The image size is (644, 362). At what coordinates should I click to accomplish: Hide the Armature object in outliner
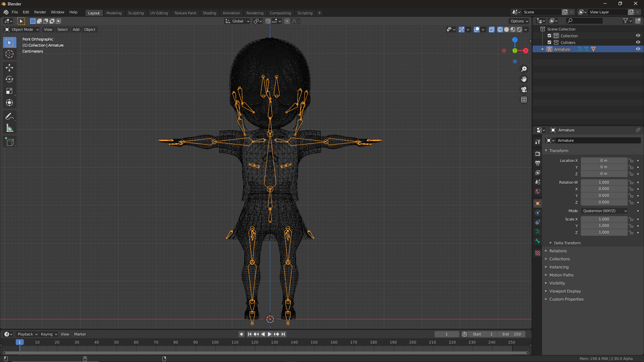(638, 49)
